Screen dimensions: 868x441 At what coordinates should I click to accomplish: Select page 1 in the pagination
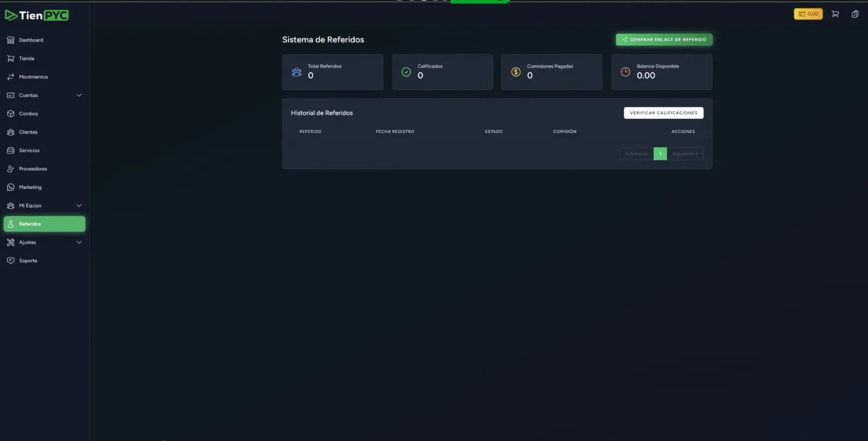point(660,154)
